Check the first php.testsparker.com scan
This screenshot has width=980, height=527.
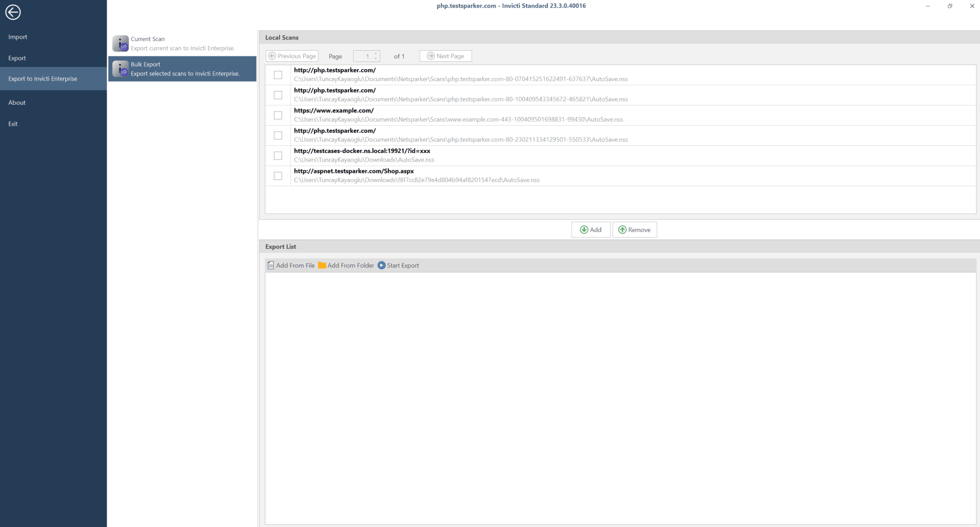[x=278, y=75]
